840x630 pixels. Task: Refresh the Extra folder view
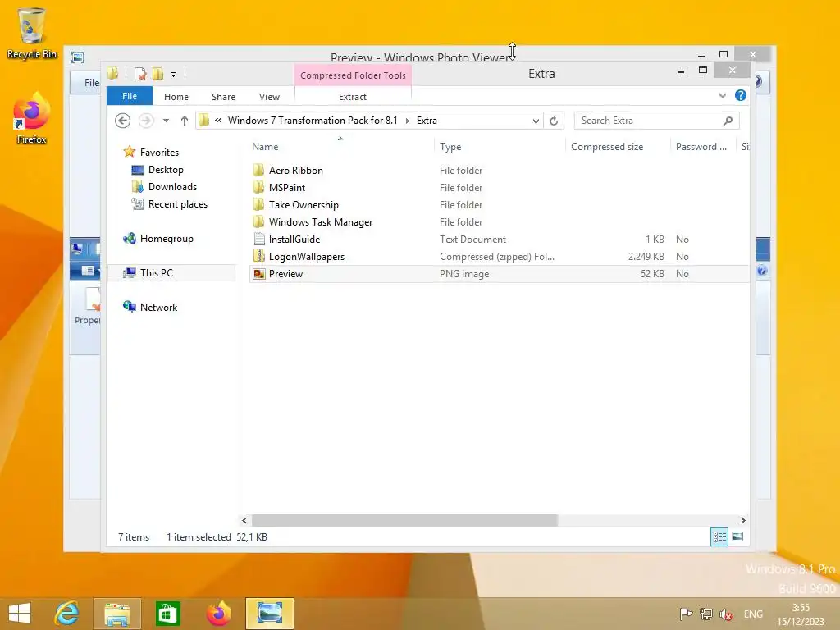554,121
